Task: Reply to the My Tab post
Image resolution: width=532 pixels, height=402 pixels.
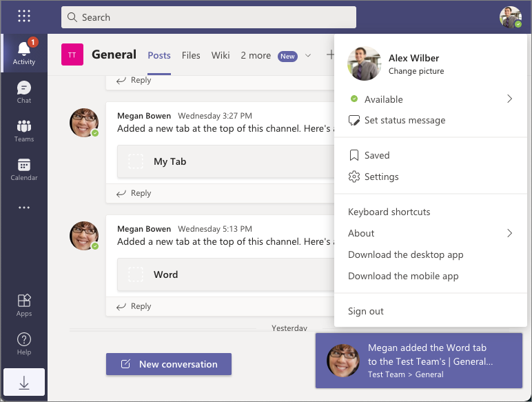Action: [134, 193]
